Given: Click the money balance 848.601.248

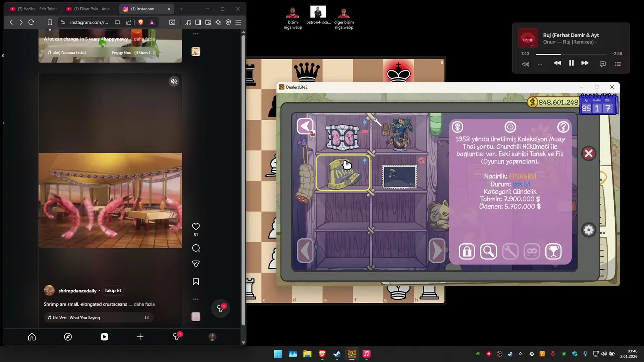Looking at the screenshot, I should 553,102.
